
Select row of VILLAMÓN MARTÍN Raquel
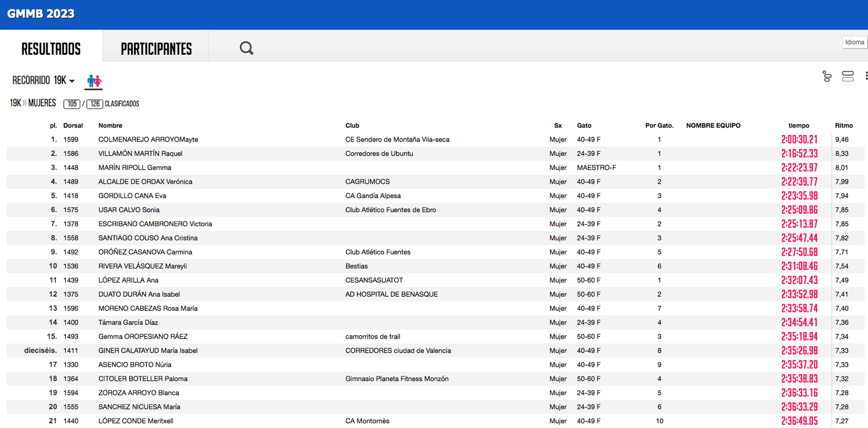click(141, 154)
